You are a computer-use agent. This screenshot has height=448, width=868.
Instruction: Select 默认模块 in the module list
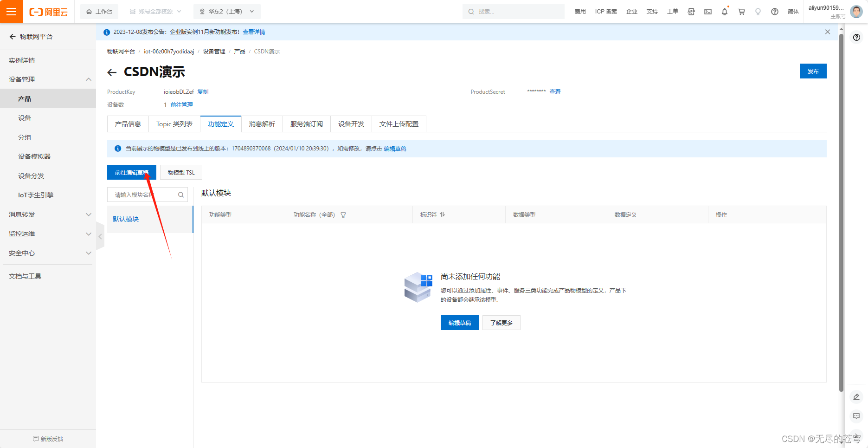click(150, 219)
